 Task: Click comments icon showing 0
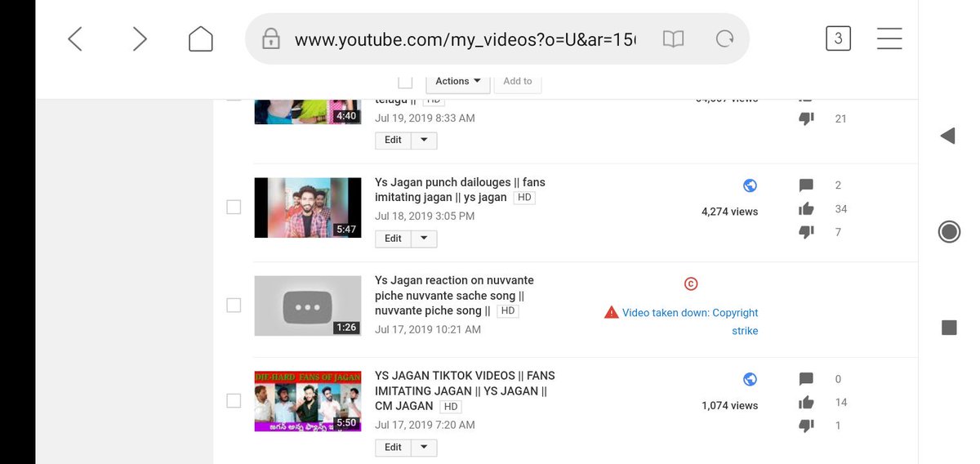click(x=806, y=379)
